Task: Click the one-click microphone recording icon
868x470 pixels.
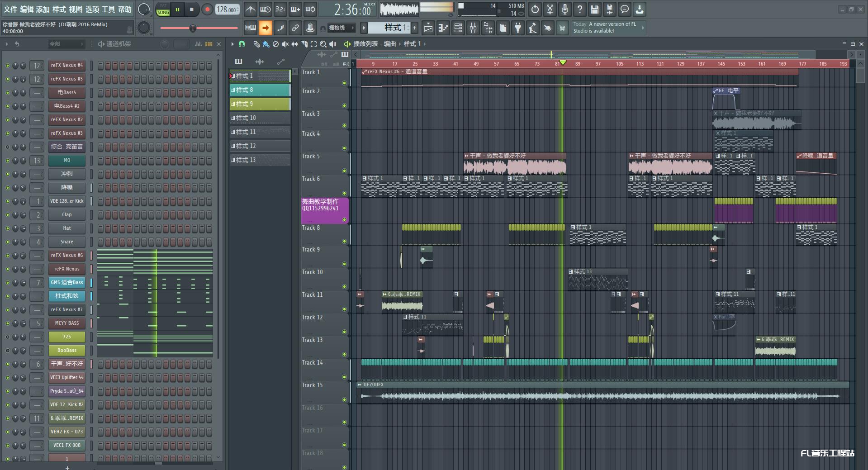Action: (x=565, y=9)
